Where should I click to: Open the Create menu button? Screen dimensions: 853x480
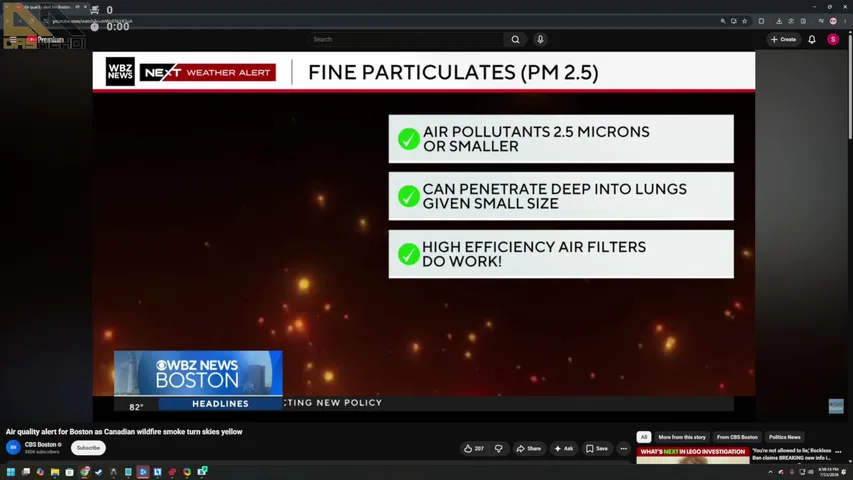(x=783, y=39)
